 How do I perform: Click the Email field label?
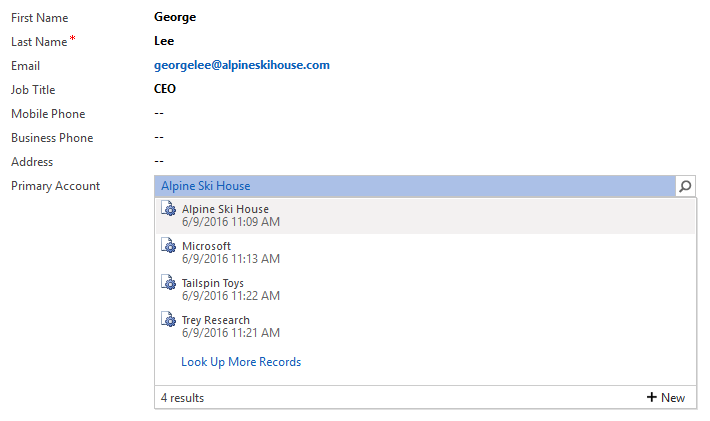(x=26, y=66)
